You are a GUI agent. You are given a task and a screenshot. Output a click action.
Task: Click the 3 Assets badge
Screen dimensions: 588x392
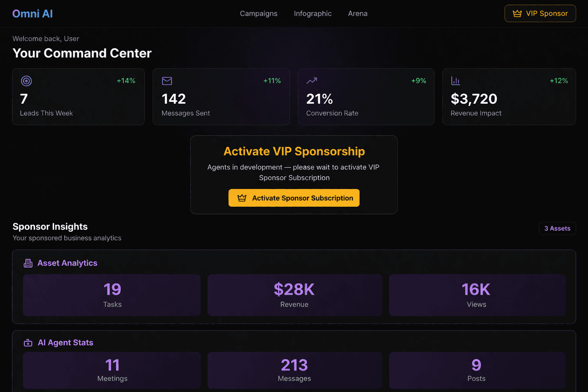[557, 228]
